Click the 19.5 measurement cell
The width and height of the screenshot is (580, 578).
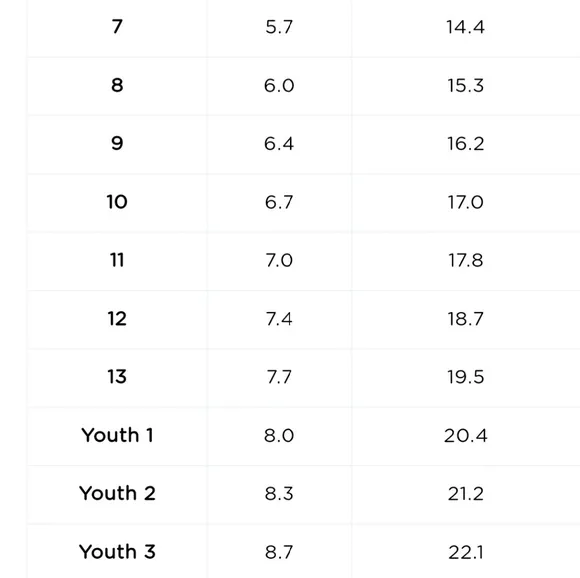(465, 377)
